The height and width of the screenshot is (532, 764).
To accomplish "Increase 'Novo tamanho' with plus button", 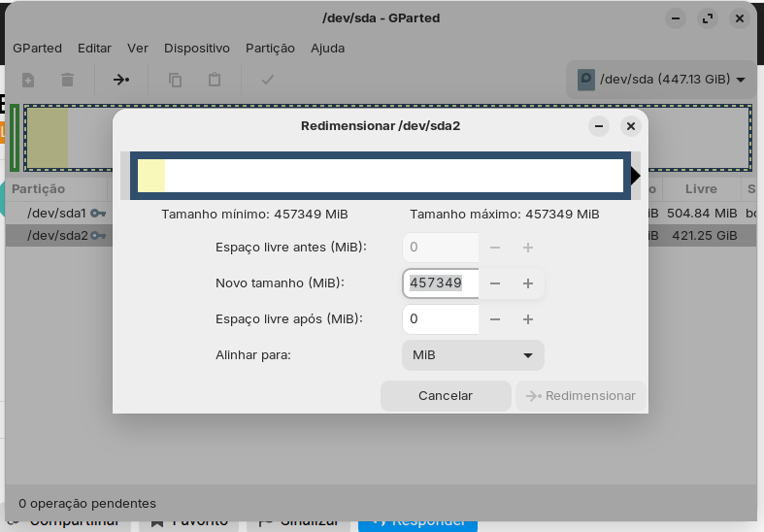I will point(528,283).
